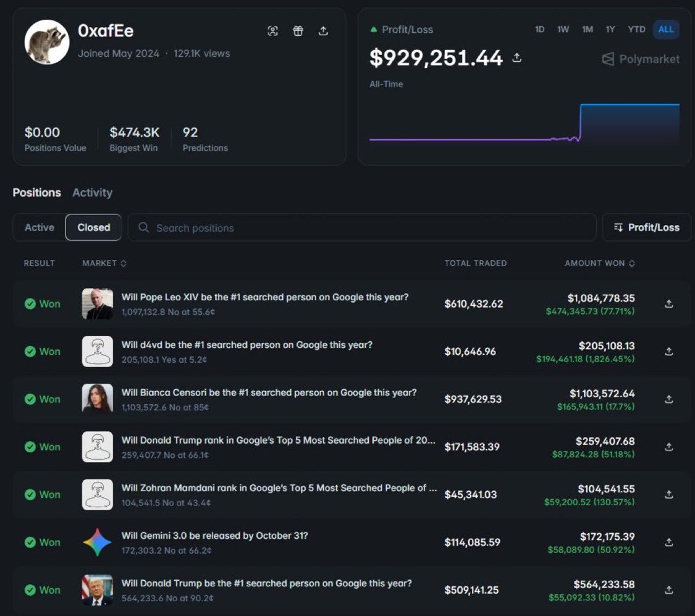Open Bianca Censori #1 searched market
The height and width of the screenshot is (616, 695).
coord(269,392)
